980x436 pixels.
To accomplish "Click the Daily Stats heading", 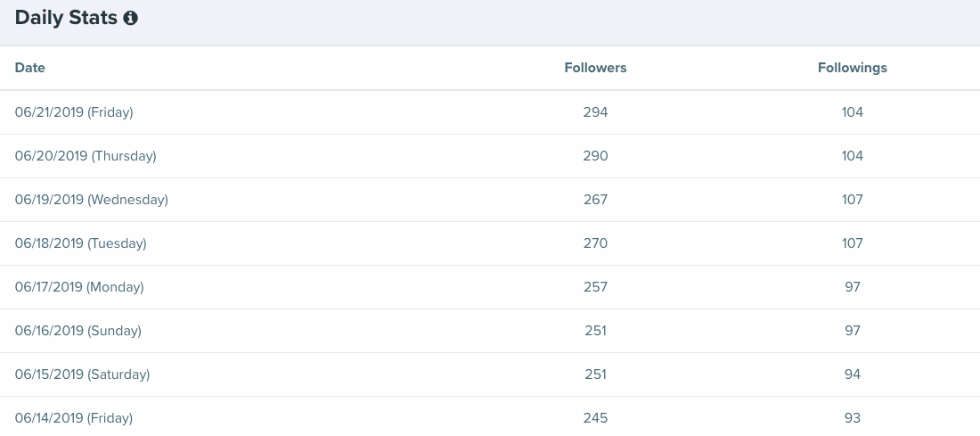I will tap(66, 18).
